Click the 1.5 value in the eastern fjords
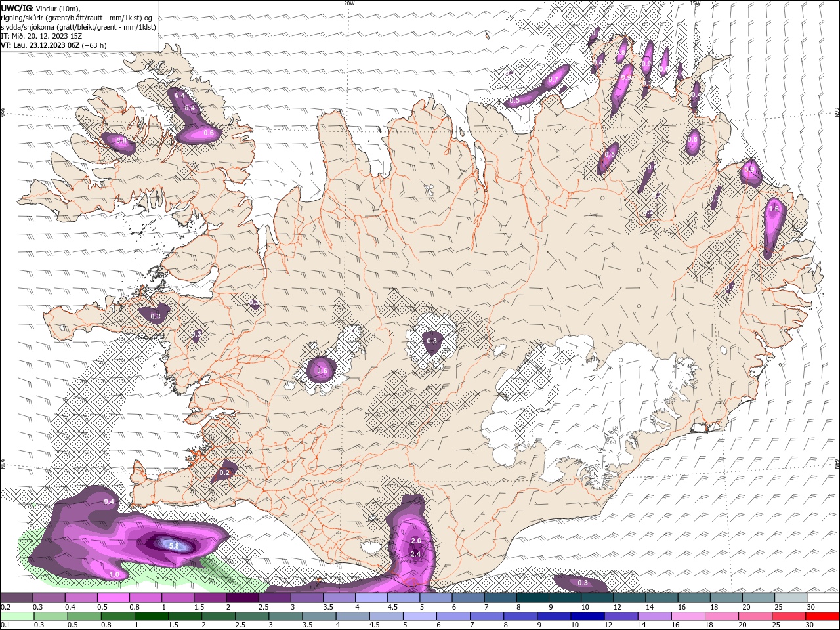840x630 pixels. tap(774, 209)
